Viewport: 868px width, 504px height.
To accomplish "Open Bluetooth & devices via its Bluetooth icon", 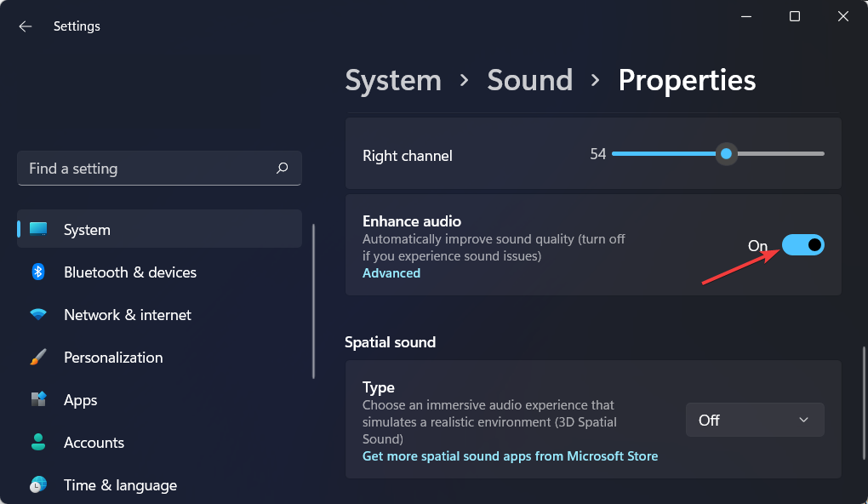I will coord(38,272).
